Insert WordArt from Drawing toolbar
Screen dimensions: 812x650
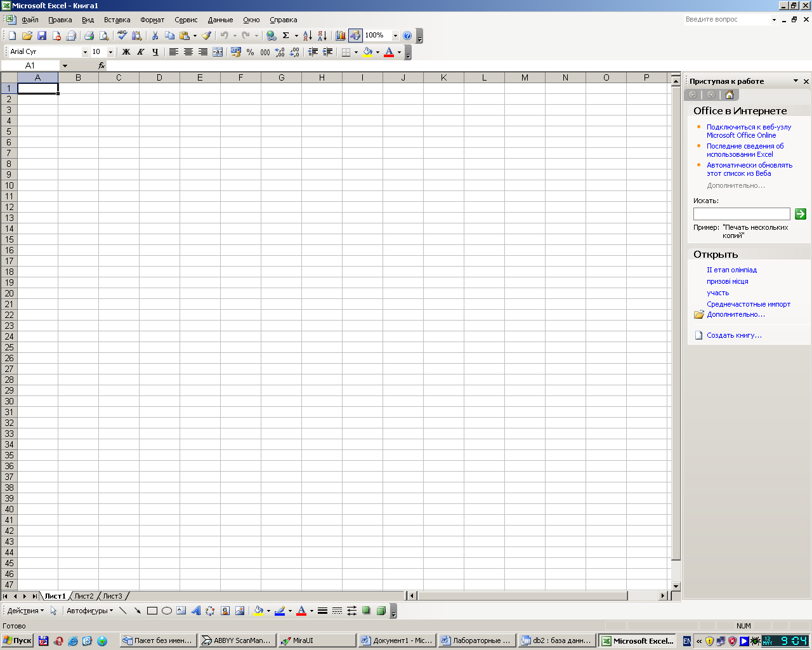point(195,611)
